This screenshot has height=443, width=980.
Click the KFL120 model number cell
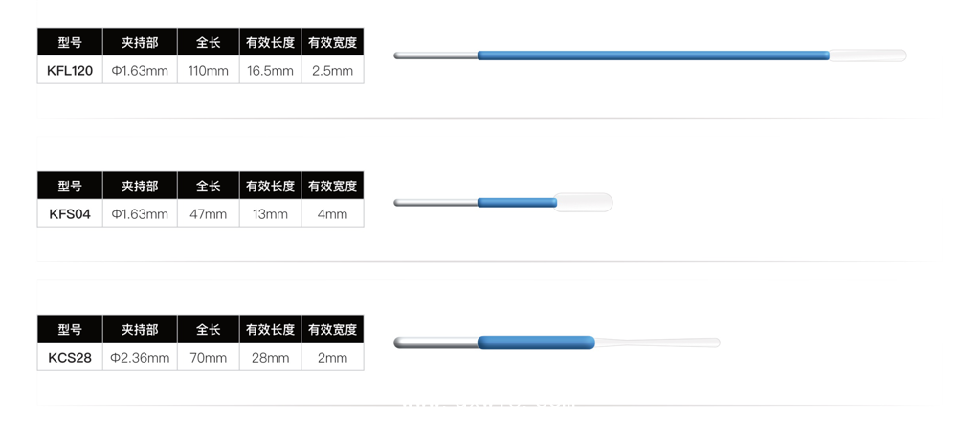pyautogui.click(x=70, y=71)
